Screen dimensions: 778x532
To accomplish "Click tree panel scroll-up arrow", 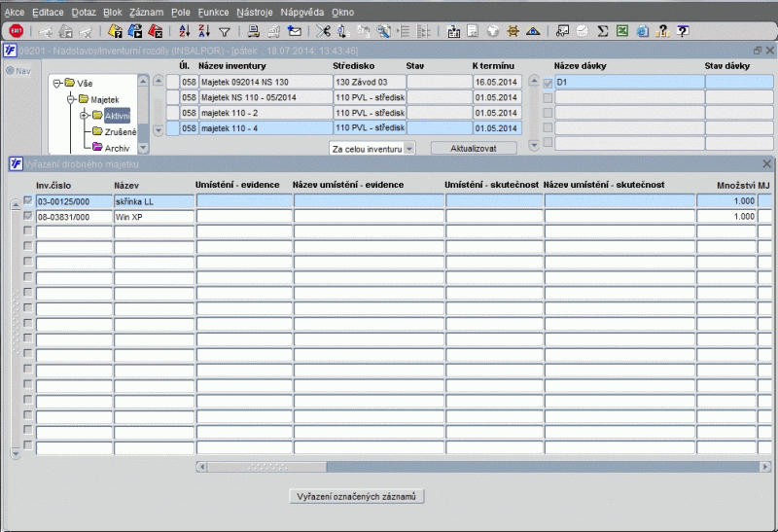I will pos(143,81).
